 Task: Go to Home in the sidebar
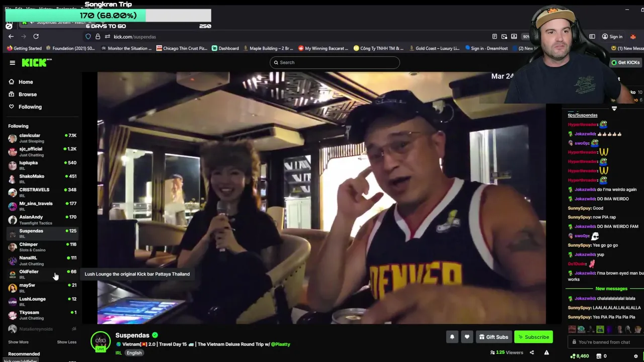(x=20, y=82)
